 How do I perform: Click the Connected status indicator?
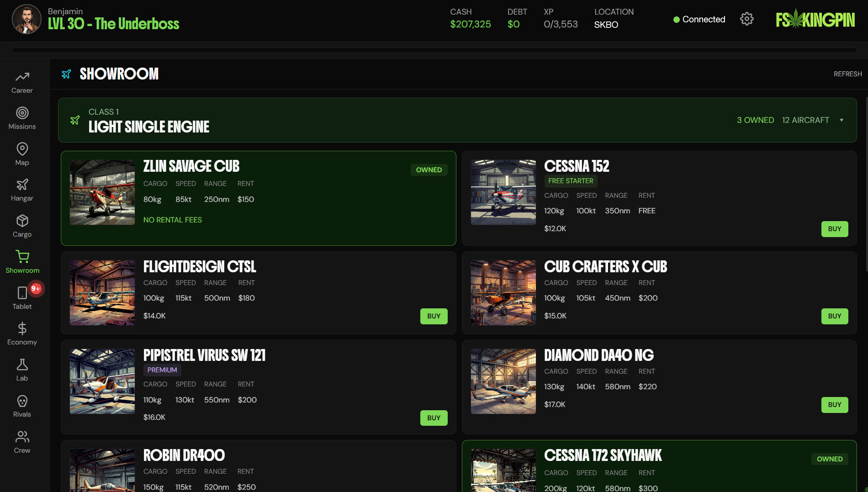pyautogui.click(x=699, y=20)
